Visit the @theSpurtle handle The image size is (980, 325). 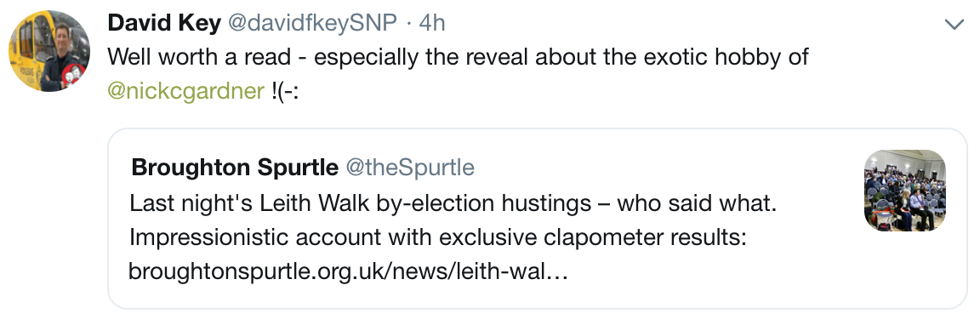coord(409,168)
